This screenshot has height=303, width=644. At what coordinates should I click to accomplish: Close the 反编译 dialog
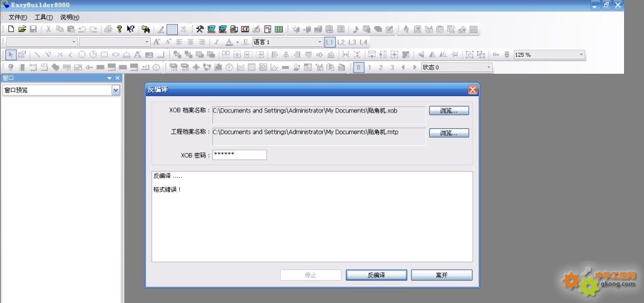[x=472, y=90]
